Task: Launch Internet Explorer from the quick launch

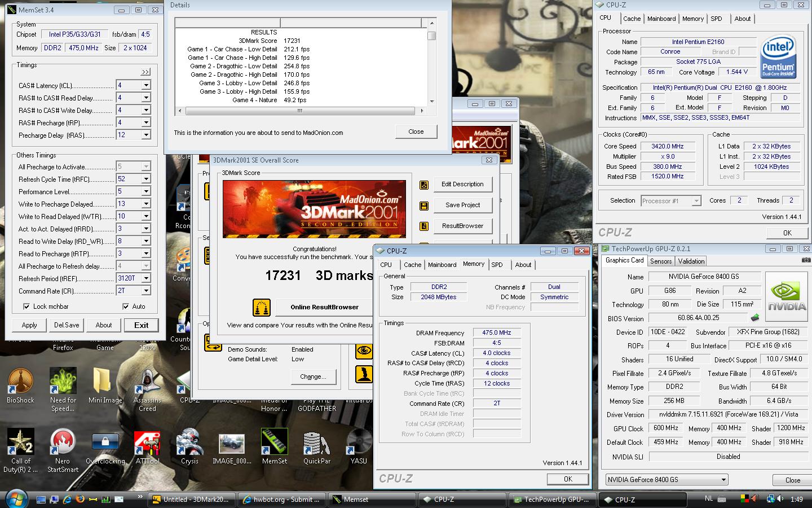Action: [67, 499]
